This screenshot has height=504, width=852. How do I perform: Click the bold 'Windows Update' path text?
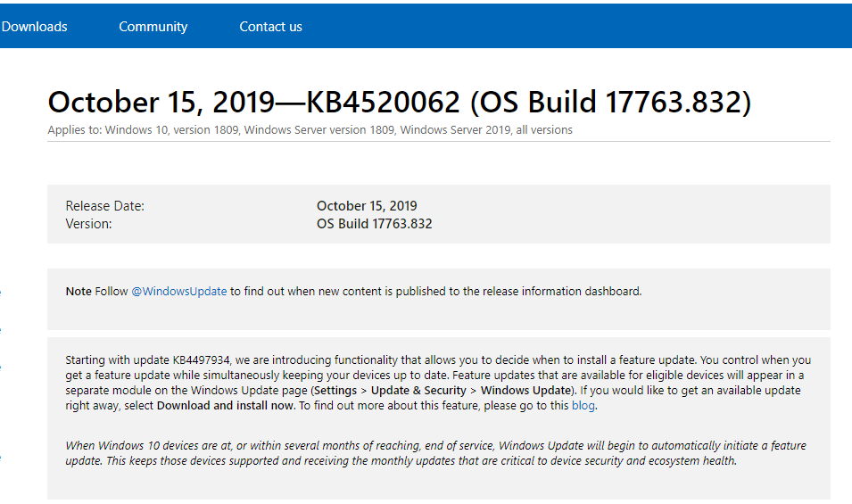(x=526, y=390)
